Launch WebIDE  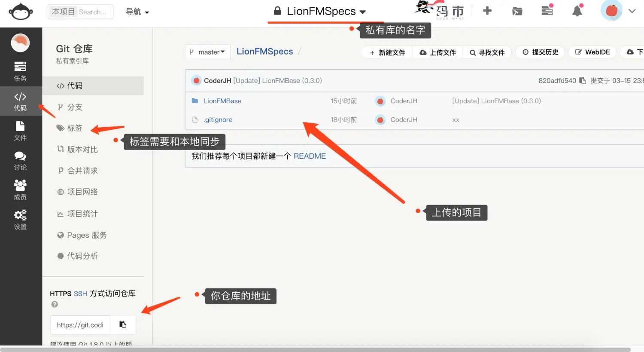coord(592,52)
